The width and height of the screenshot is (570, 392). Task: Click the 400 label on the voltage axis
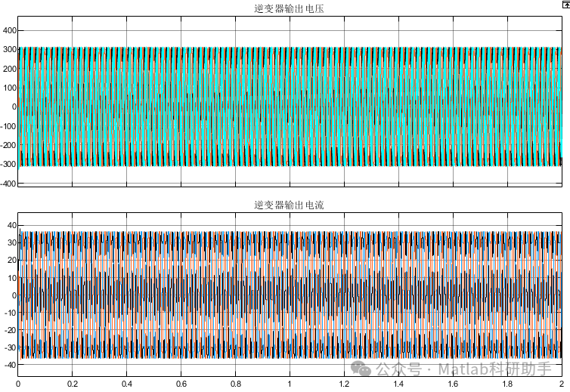(x=10, y=30)
